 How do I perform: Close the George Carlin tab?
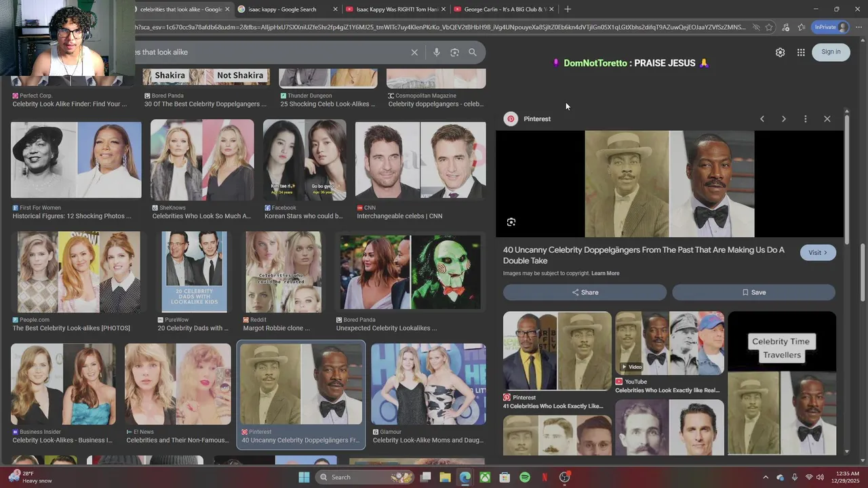point(551,9)
